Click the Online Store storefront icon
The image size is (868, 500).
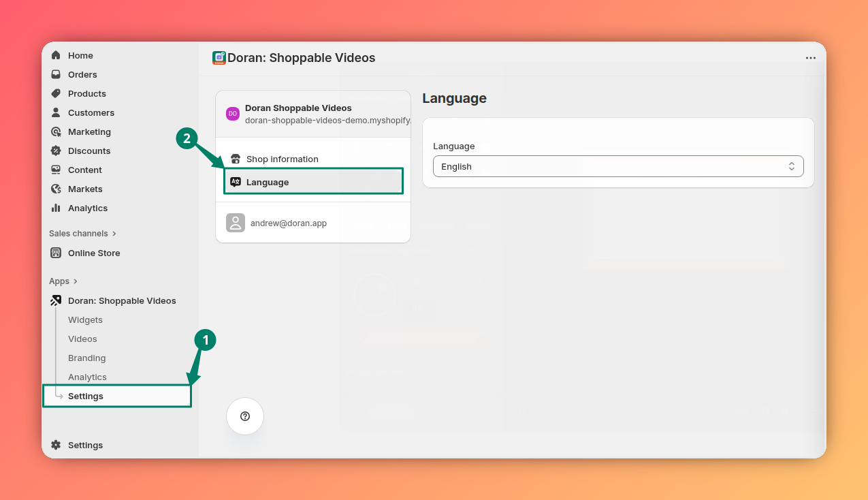click(56, 253)
